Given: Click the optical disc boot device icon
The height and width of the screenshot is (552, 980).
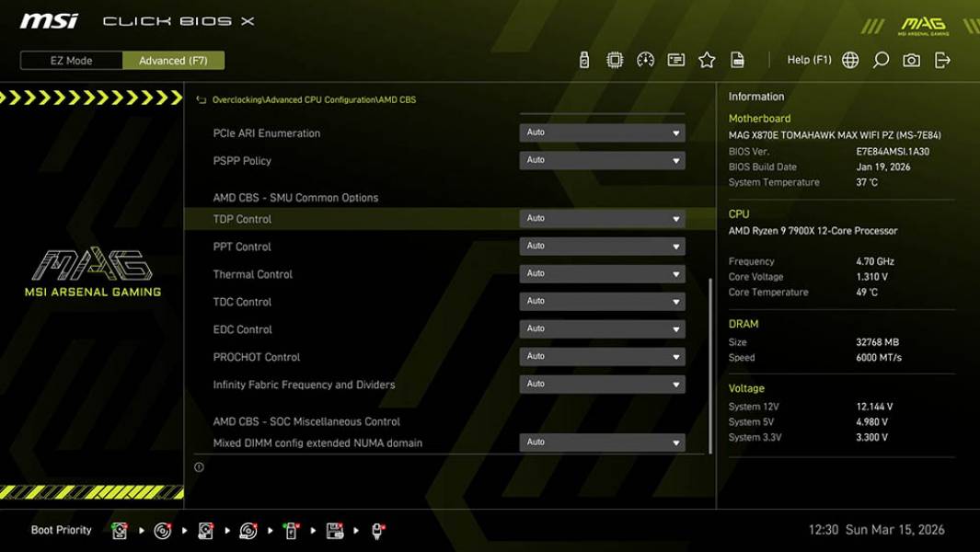Looking at the screenshot, I should [161, 530].
